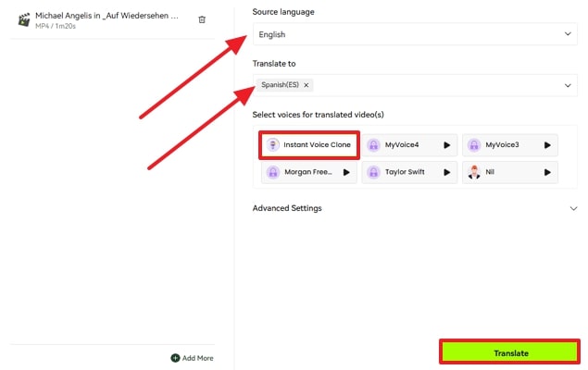
Task: Choose the Nil voice option
Action: (510, 172)
